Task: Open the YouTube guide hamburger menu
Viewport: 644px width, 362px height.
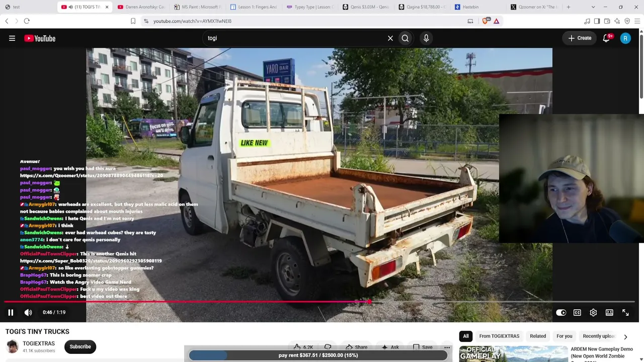Action: coord(12,38)
